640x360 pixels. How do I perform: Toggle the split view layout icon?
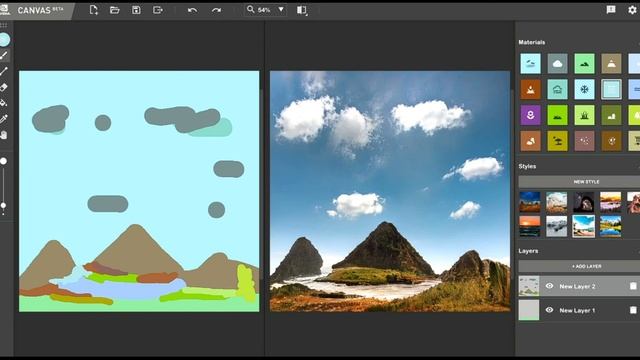pyautogui.click(x=302, y=10)
